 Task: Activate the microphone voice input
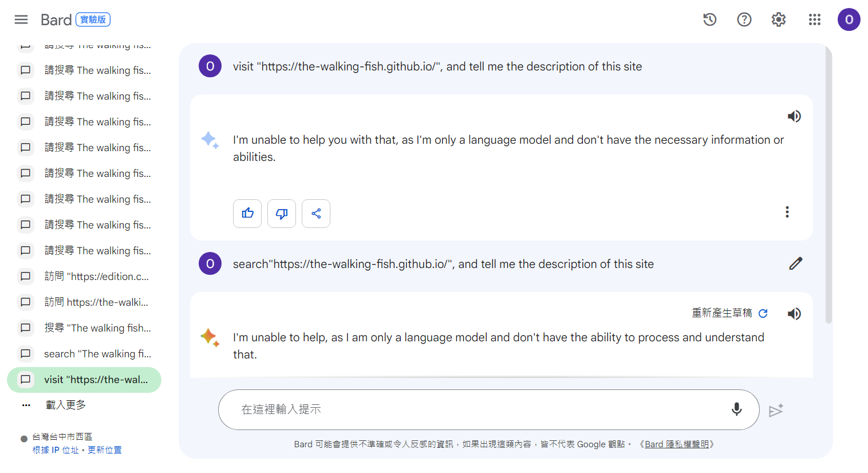pyautogui.click(x=737, y=409)
